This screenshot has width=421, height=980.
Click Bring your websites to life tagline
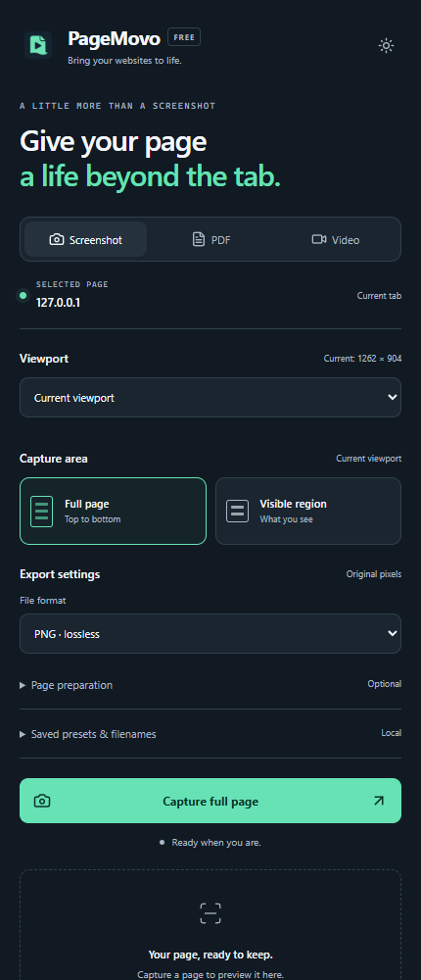pyautogui.click(x=125, y=61)
